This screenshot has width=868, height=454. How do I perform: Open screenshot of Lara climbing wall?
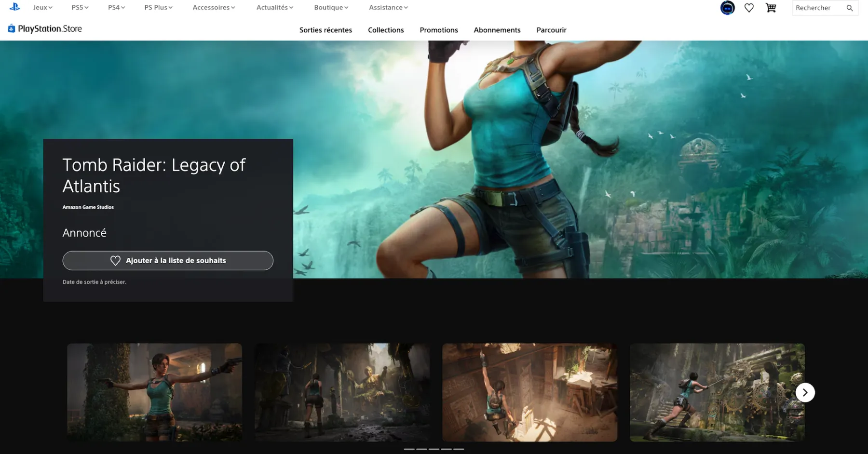[x=529, y=392]
